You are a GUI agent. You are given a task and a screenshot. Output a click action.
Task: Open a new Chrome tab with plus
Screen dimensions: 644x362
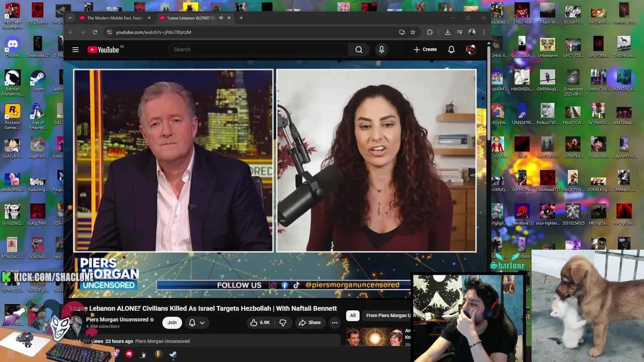click(241, 18)
